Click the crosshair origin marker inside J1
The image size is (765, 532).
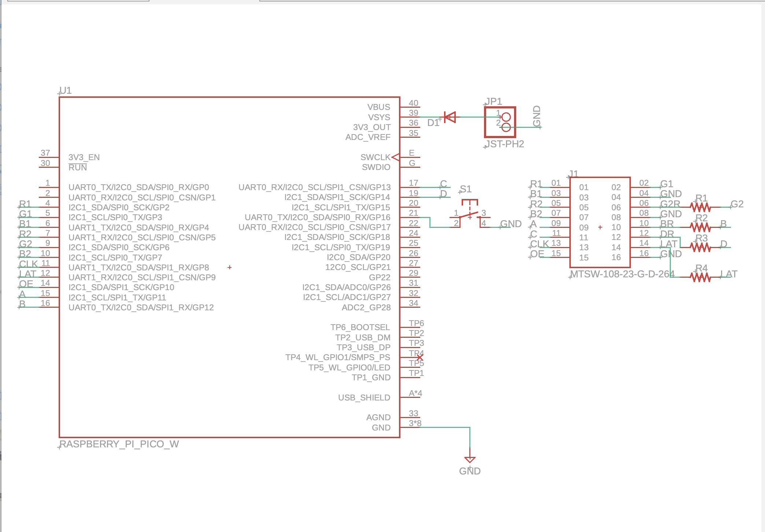tap(600, 227)
